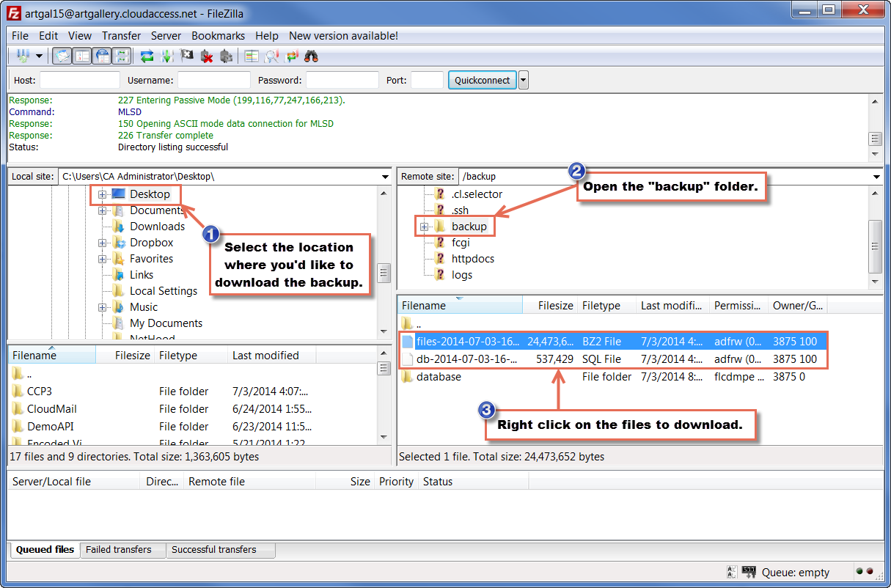Click the reconnect to server icon
The width and height of the screenshot is (891, 588).
point(226,56)
